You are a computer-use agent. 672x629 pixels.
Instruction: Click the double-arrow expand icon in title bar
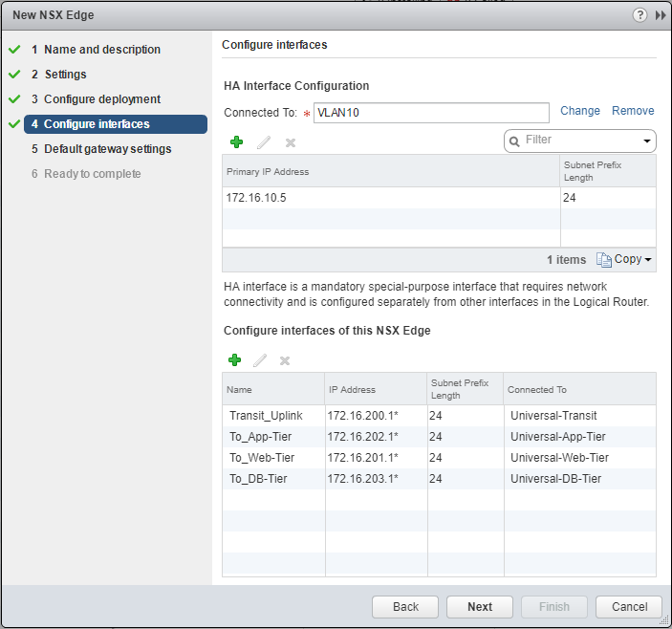click(x=660, y=15)
